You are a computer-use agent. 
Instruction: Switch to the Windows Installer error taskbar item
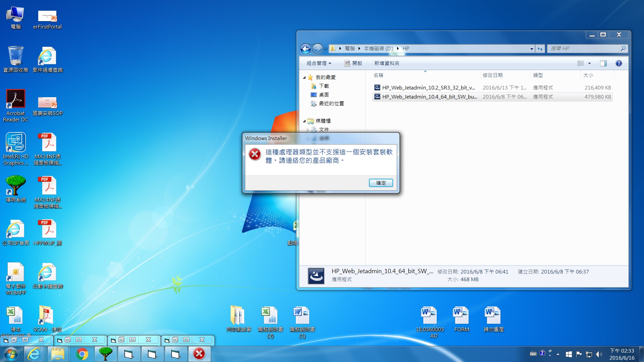199,354
